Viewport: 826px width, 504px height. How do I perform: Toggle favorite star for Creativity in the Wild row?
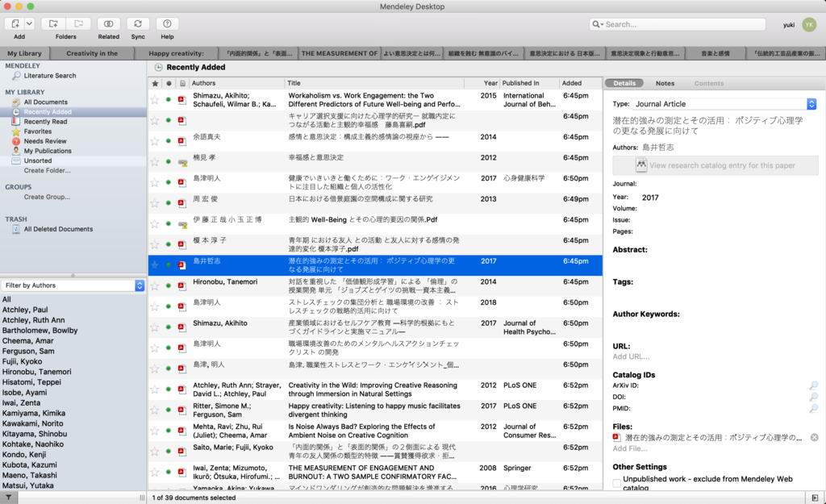155,389
